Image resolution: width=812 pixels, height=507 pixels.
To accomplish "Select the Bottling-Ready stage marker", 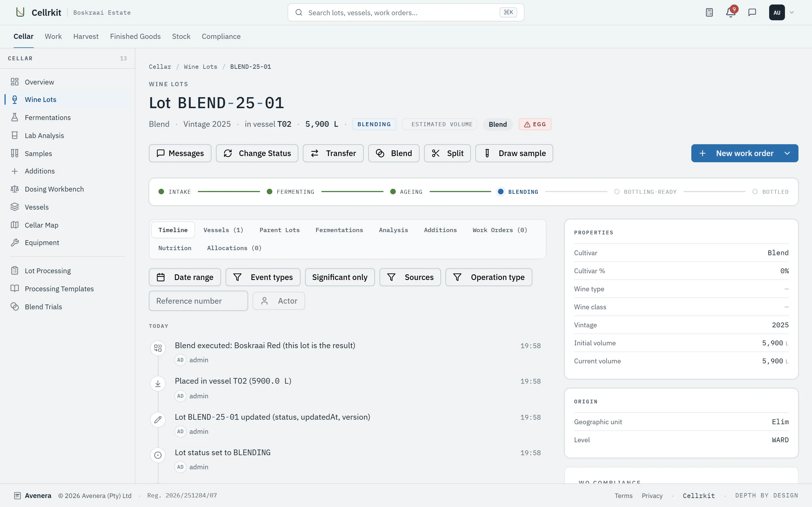I will tap(617, 192).
